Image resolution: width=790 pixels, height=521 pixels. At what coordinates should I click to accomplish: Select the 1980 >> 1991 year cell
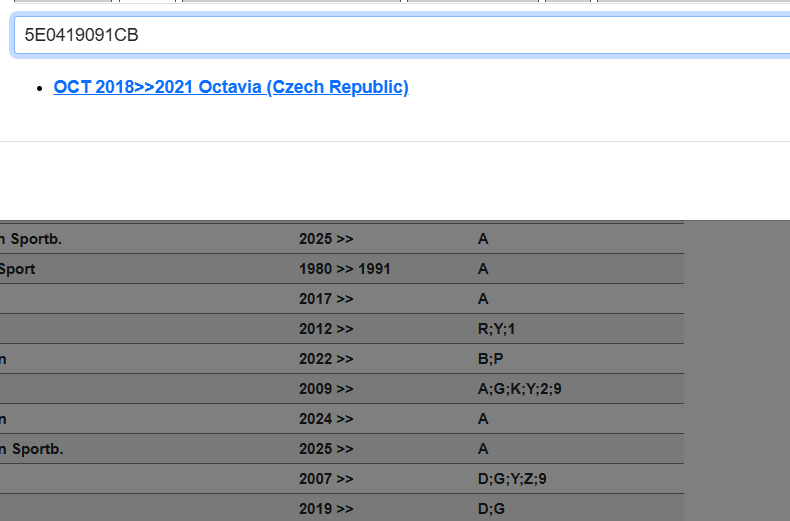[344, 269]
